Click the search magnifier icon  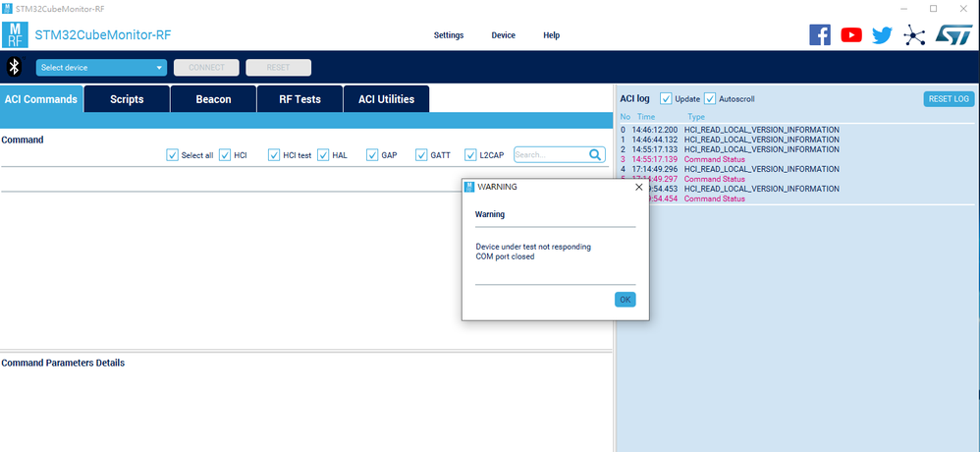[595, 155]
